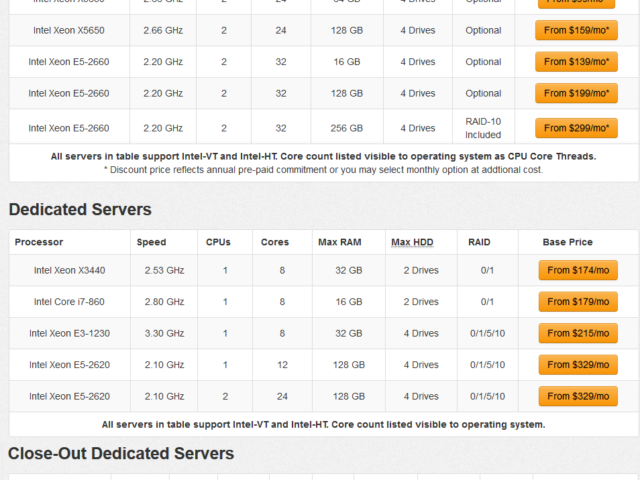The image size is (640, 480).
Task: Click Intel Xeon E5-2620 in the 24-core row
Action: point(69,396)
